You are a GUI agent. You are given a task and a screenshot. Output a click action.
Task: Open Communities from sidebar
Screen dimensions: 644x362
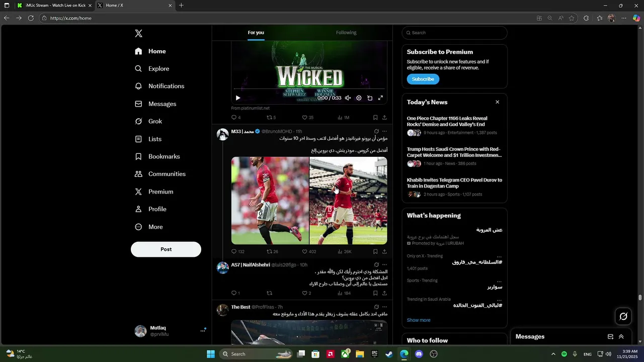click(160, 174)
